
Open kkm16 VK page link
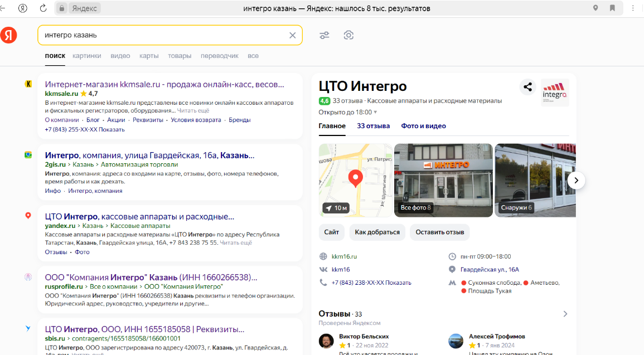[x=341, y=270]
